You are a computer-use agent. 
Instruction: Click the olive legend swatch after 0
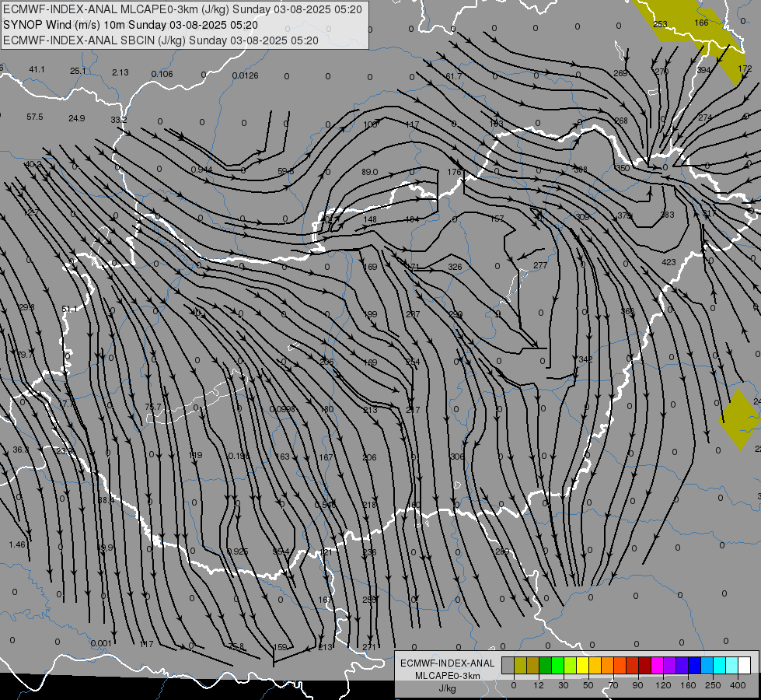pyautogui.click(x=520, y=665)
